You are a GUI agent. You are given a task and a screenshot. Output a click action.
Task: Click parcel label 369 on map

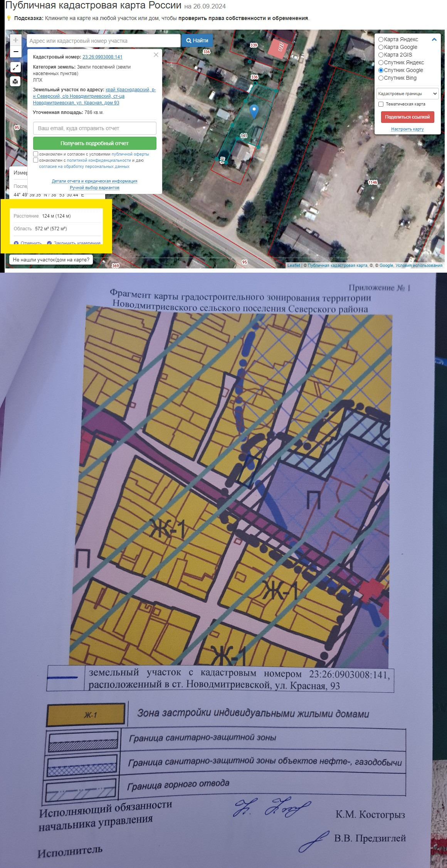click(x=116, y=265)
